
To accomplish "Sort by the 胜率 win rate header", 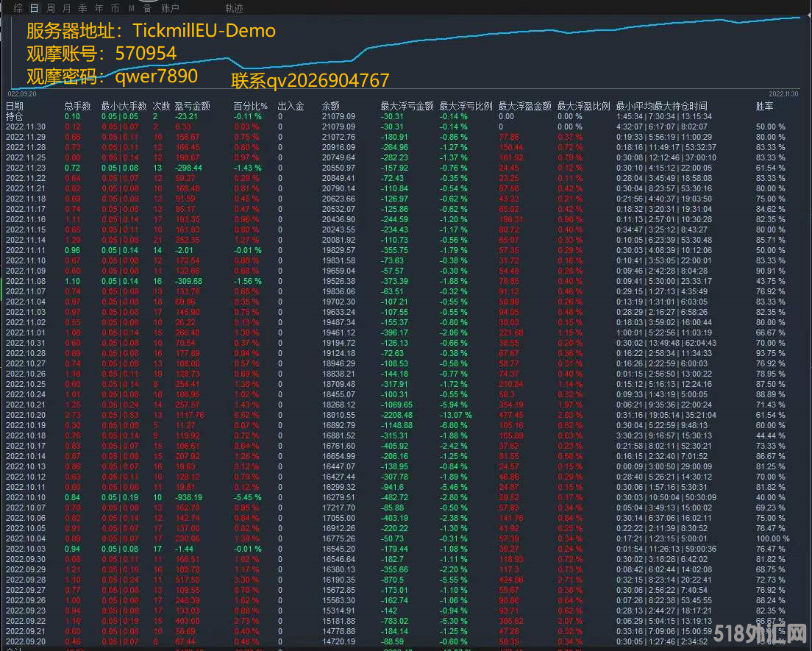I will (x=764, y=106).
